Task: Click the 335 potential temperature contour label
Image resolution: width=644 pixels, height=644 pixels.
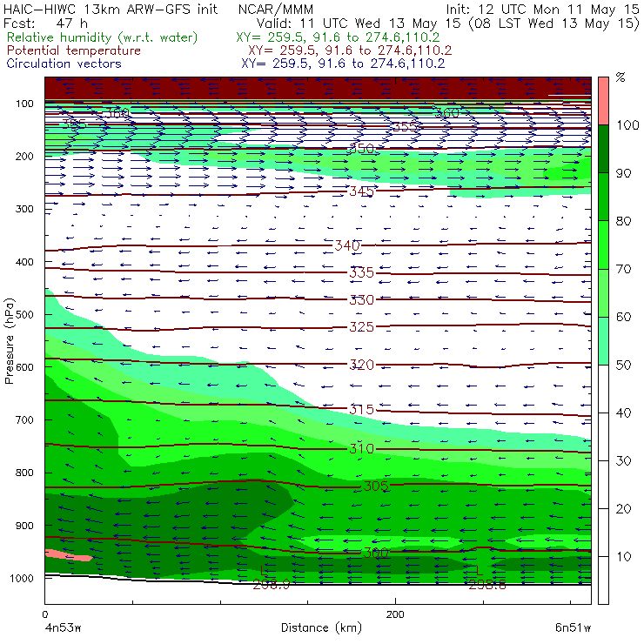Action: 361,272
